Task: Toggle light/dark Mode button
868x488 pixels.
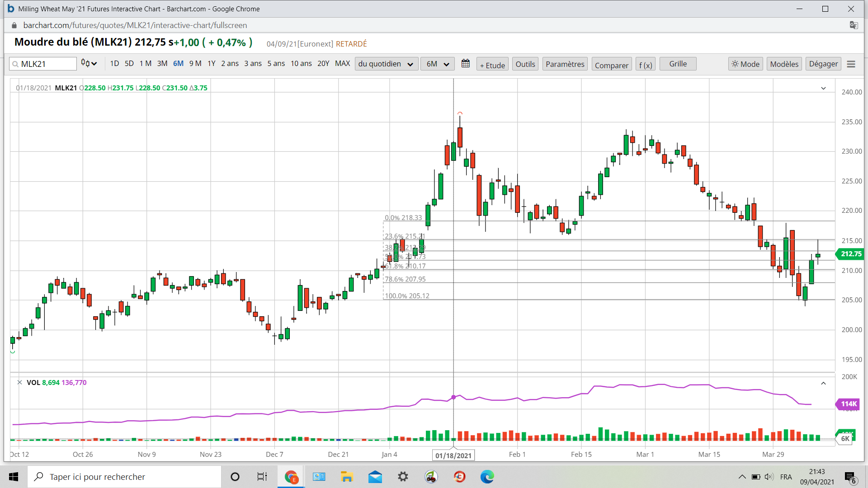Action: click(745, 64)
